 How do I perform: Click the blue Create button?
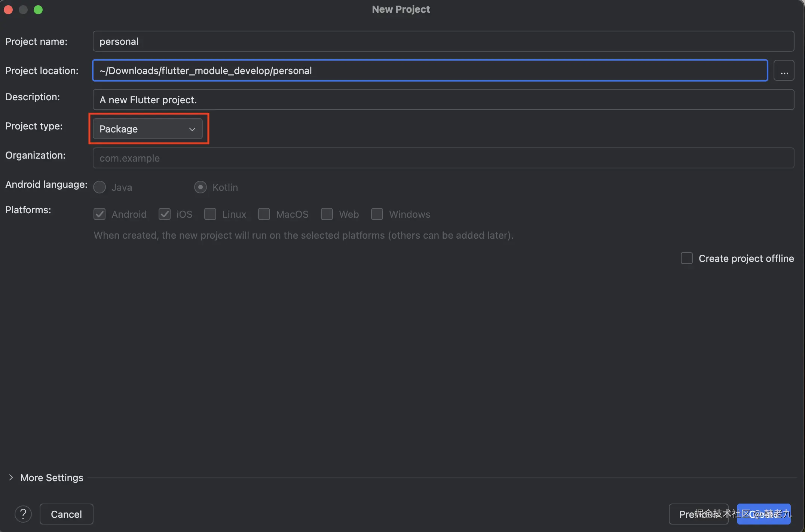pyautogui.click(x=764, y=514)
